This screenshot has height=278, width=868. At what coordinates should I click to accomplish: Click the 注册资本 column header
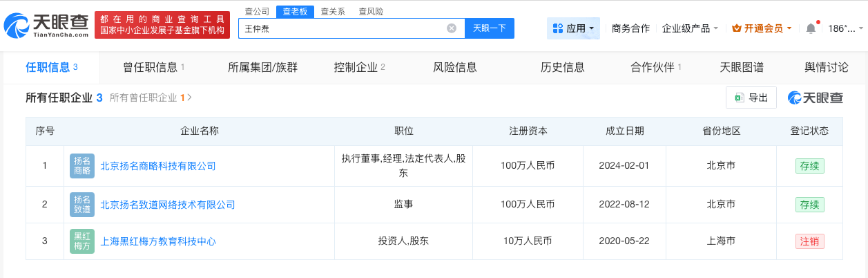[x=528, y=131]
